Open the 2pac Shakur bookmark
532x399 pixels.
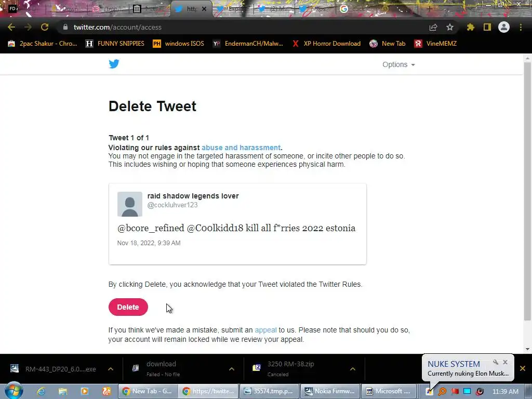click(x=43, y=44)
